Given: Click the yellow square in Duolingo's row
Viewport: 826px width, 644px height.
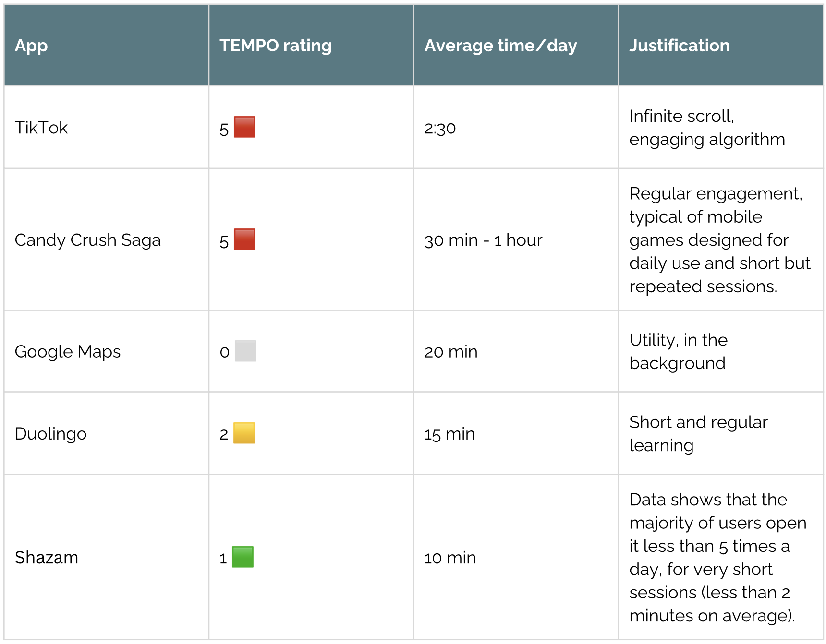Looking at the screenshot, I should click(x=244, y=433).
